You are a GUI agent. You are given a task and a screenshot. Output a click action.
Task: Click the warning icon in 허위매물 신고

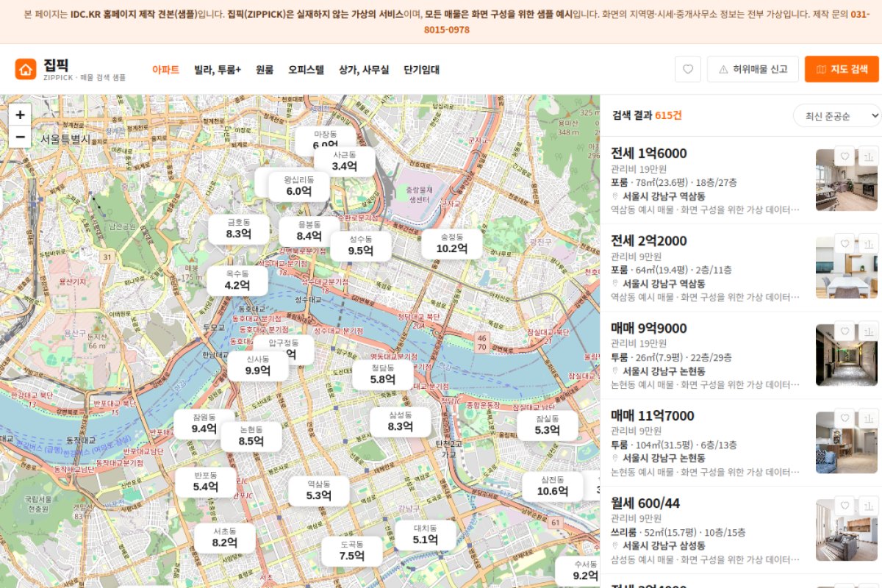(723, 69)
